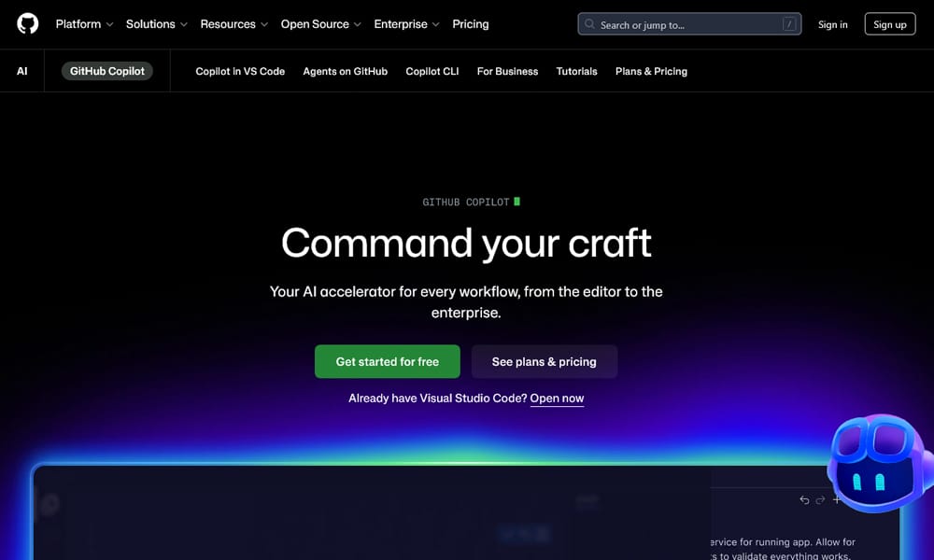Click Sign in
The height and width of the screenshot is (560, 934).
click(x=832, y=24)
